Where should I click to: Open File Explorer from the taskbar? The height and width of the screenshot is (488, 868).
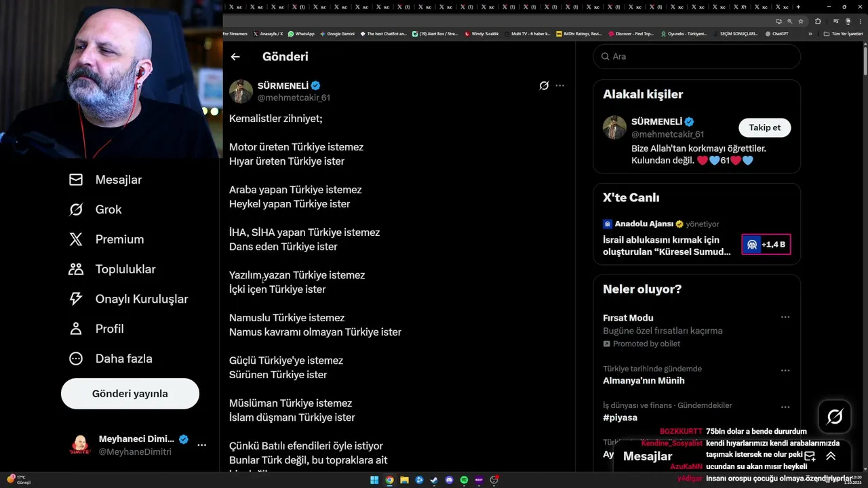(404, 481)
